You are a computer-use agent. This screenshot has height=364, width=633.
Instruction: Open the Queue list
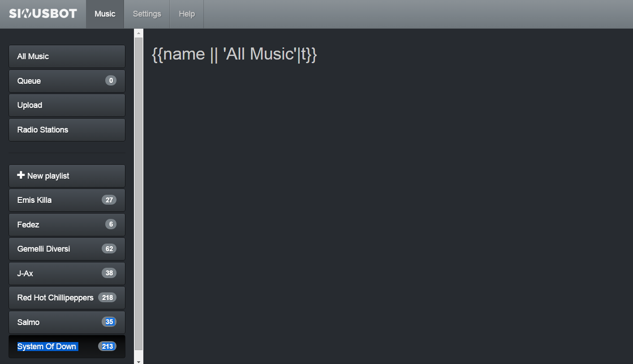[67, 81]
